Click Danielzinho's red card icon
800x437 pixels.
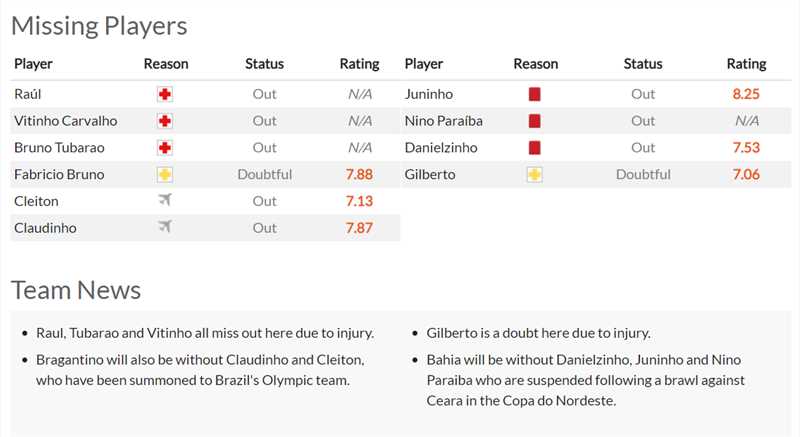(x=535, y=148)
